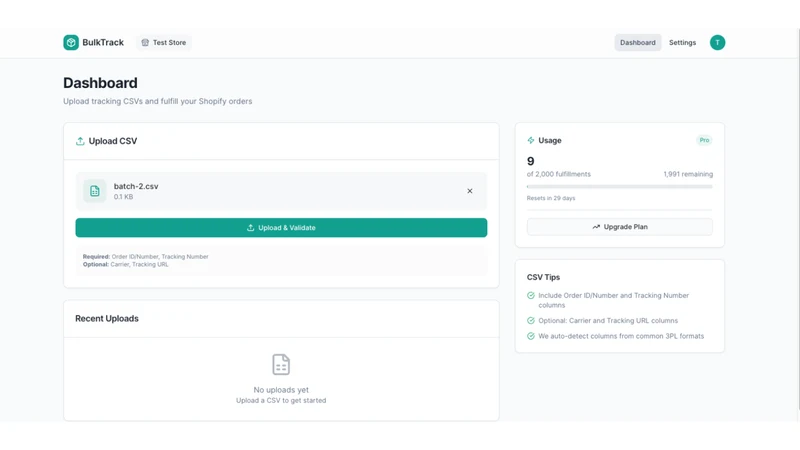Click the batch-2.csv file icon
The image size is (800, 450).
coord(95,191)
